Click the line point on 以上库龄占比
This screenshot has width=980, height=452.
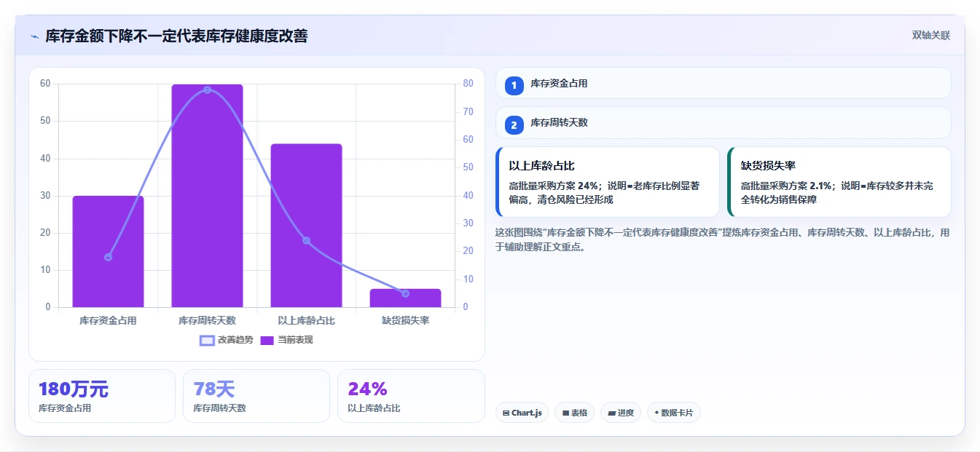[x=306, y=240]
